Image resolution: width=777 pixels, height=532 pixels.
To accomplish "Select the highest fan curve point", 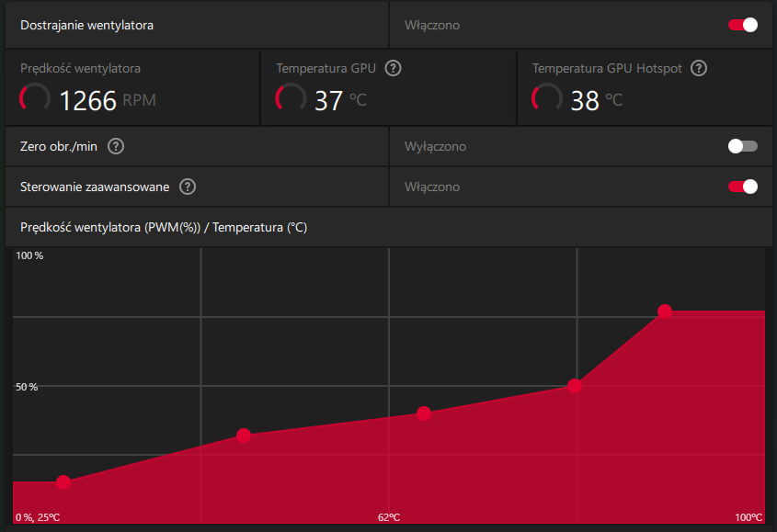I will point(665,311).
